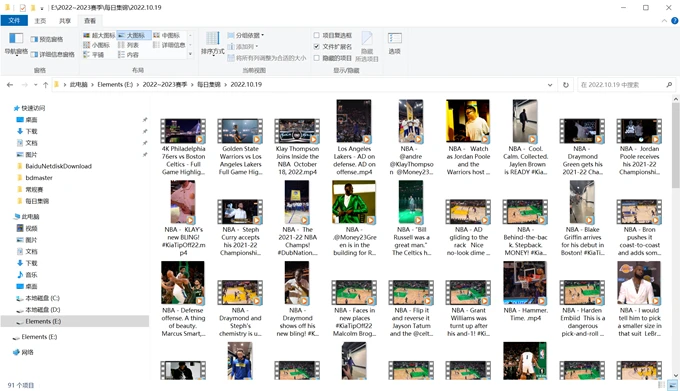The image size is (680, 391).
Task: Switch layout to 中图标 medium icons
Action: pos(167,35)
